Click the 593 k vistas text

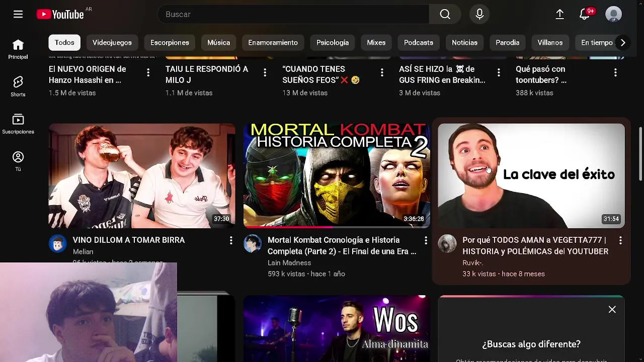coord(286,274)
